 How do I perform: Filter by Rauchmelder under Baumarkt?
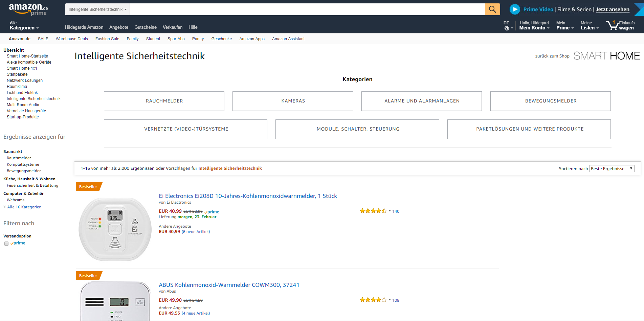(x=19, y=158)
